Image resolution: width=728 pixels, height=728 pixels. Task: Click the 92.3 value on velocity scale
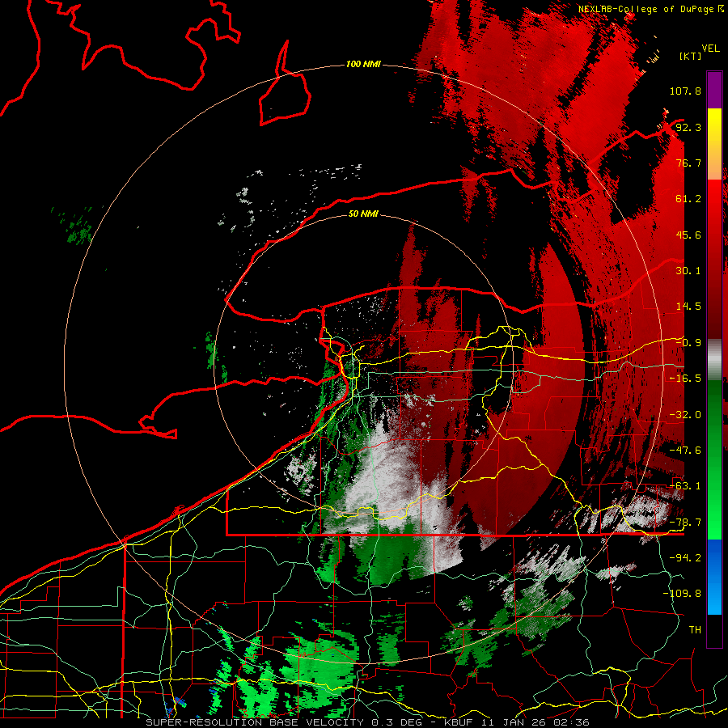[x=688, y=127]
